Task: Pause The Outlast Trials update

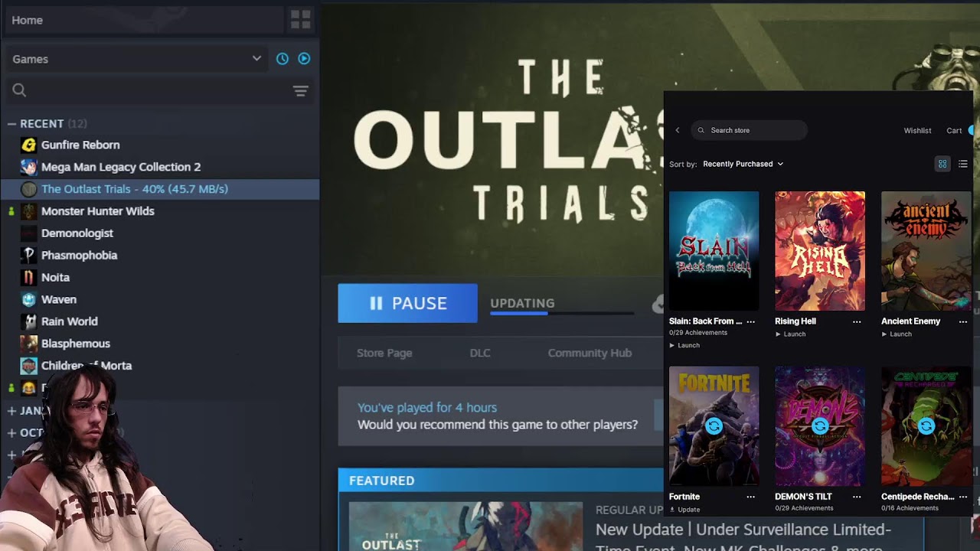Action: (x=407, y=303)
